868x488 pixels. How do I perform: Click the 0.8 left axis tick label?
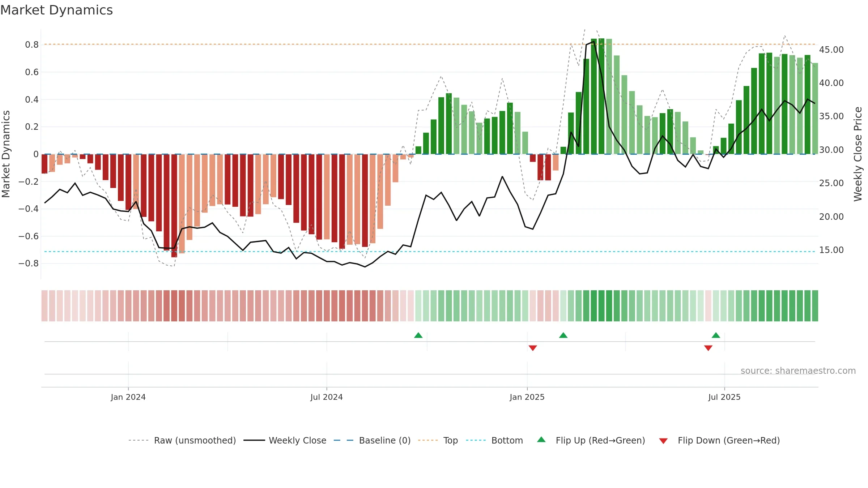pyautogui.click(x=32, y=45)
